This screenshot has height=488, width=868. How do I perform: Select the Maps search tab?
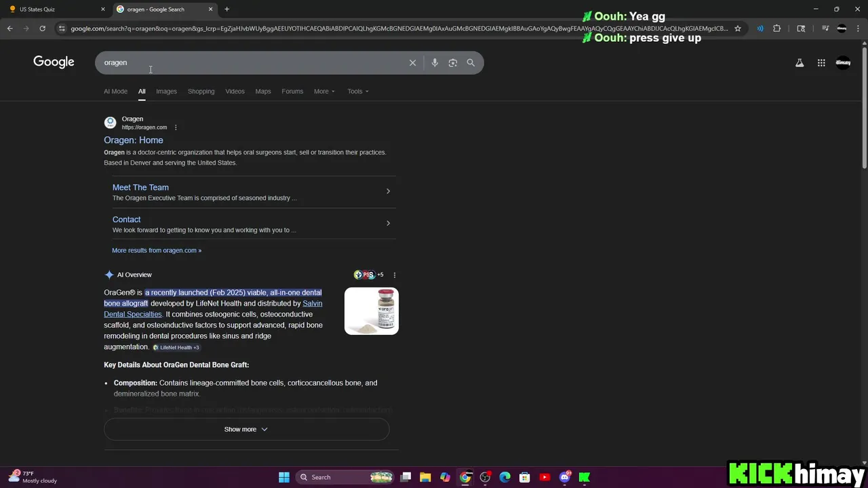(263, 91)
